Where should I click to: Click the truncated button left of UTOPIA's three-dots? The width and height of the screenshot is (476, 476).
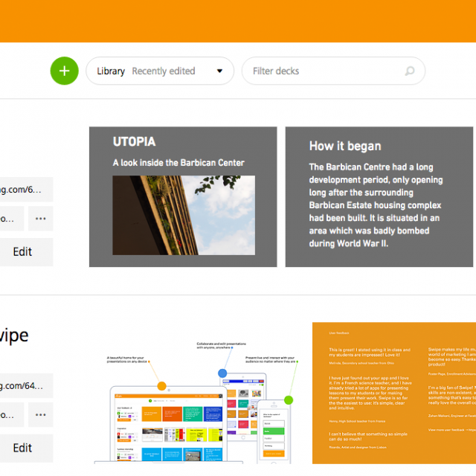tap(9, 219)
